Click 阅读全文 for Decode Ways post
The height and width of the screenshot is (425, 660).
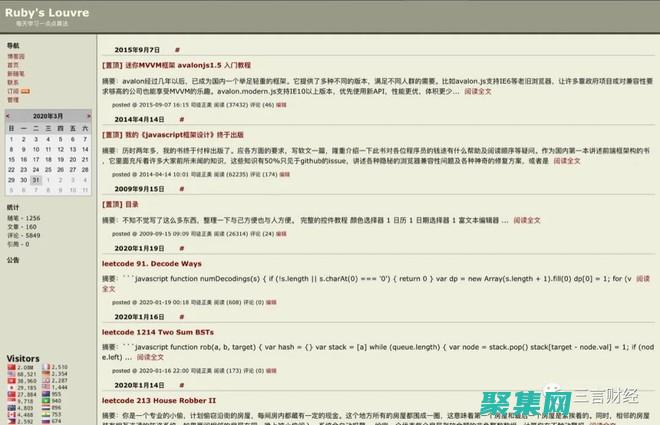tap(643, 279)
